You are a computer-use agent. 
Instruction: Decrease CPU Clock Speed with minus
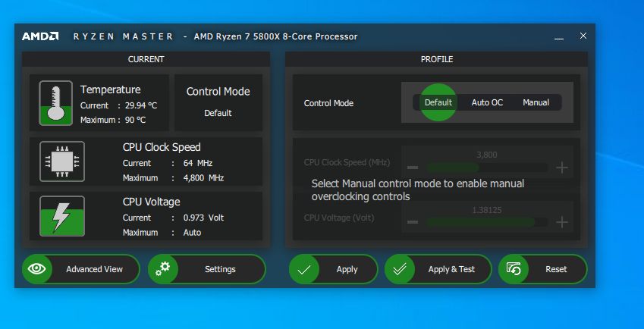(x=413, y=168)
